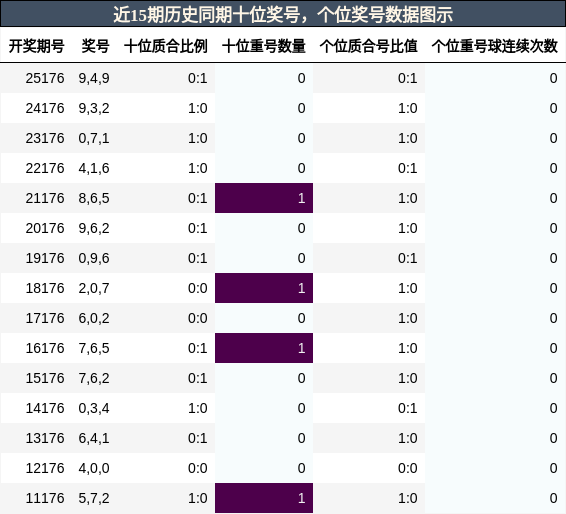The image size is (566, 514).
Task: Click winning numbers 7,6,2
Action: coord(94,378)
